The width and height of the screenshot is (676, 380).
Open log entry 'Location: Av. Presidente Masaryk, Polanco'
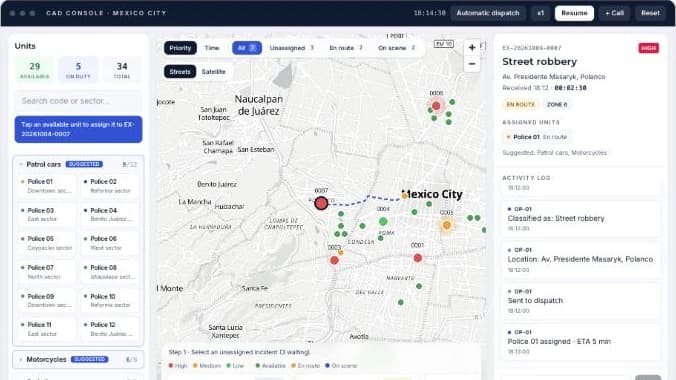tap(581, 260)
